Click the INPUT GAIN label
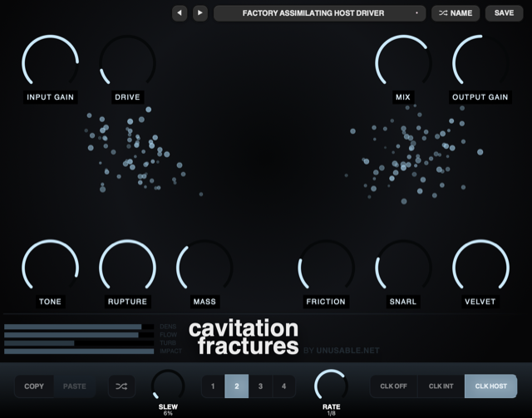The width and height of the screenshot is (532, 418). [51, 97]
